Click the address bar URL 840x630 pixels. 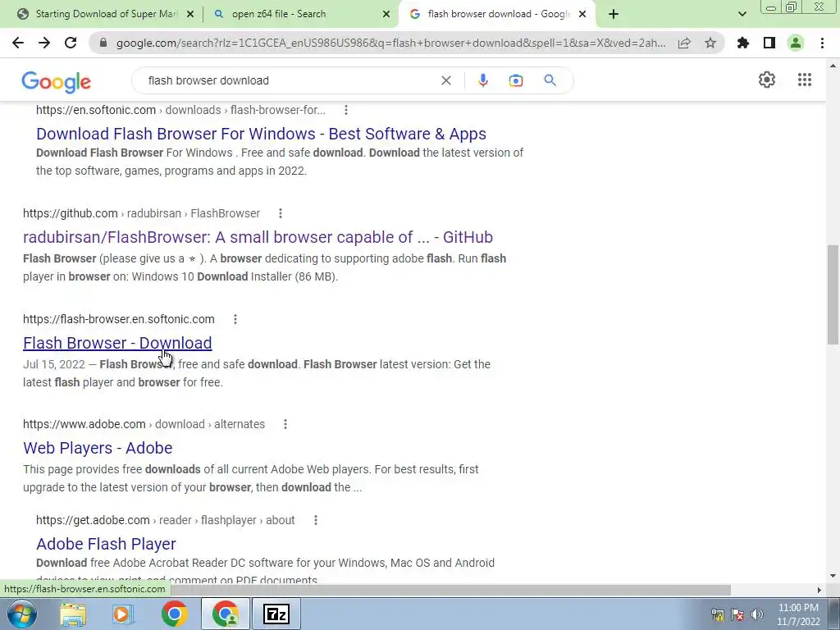391,43
